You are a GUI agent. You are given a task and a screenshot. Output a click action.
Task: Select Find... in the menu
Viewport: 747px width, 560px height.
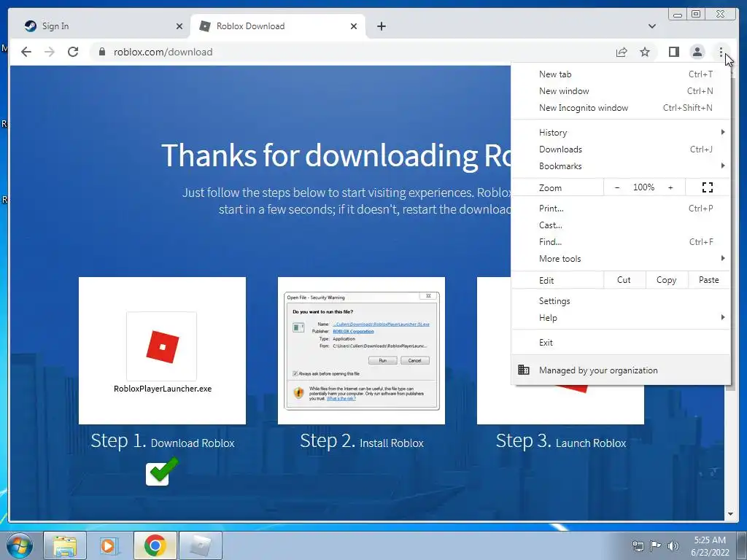(x=621, y=242)
